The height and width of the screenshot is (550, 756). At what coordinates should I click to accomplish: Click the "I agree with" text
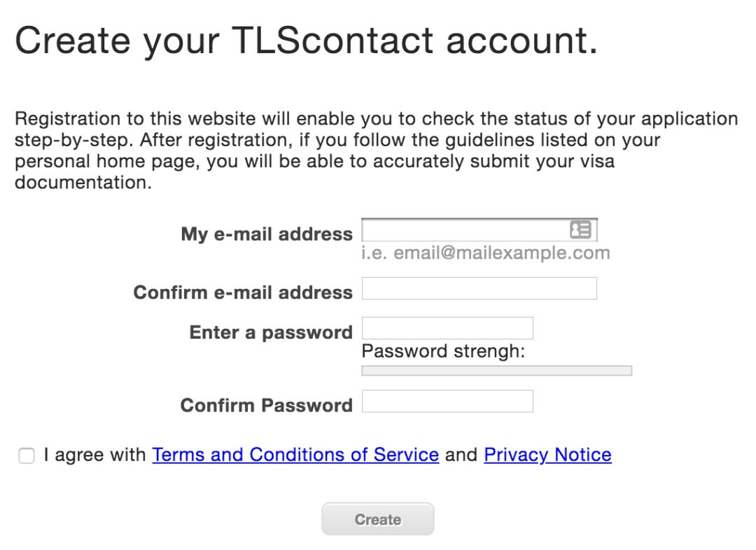(94, 455)
